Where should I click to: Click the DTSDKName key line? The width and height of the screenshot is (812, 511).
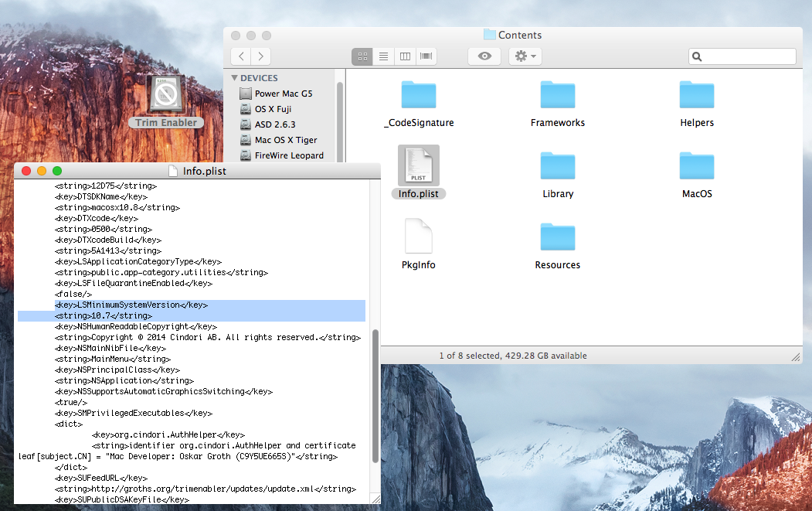pos(101,196)
